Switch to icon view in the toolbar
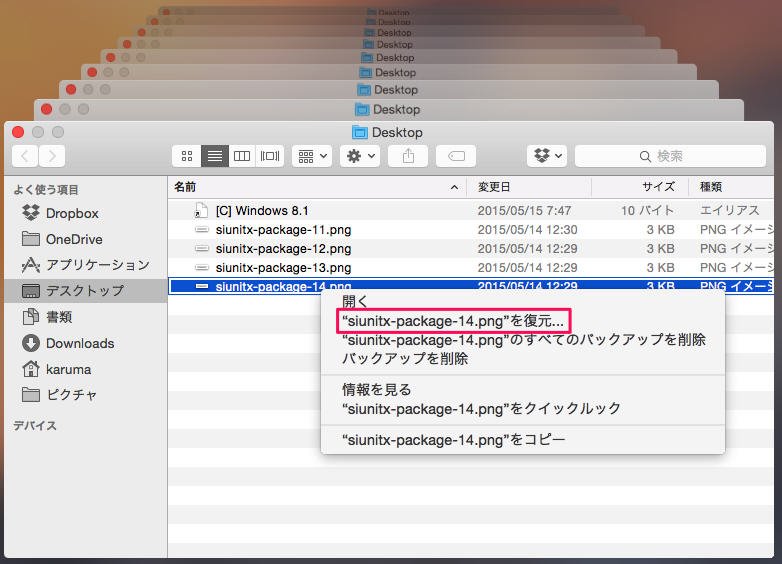The height and width of the screenshot is (564, 782). click(x=187, y=156)
